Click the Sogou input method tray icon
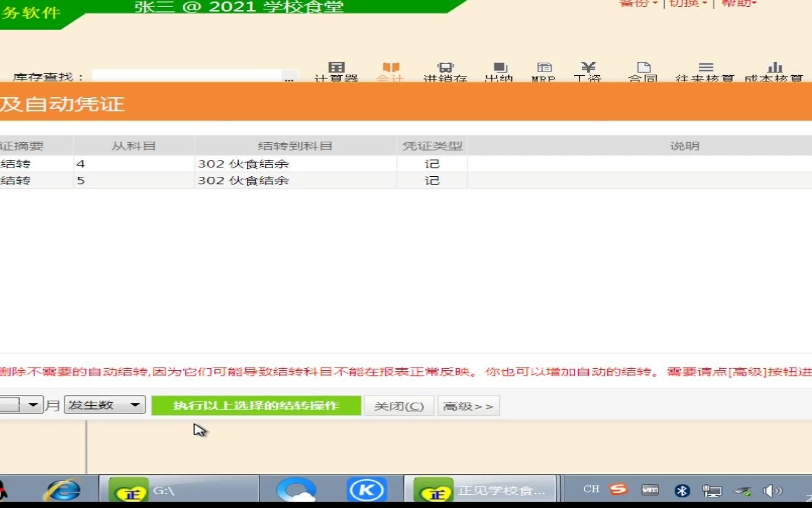The height and width of the screenshot is (508, 812). pos(618,489)
